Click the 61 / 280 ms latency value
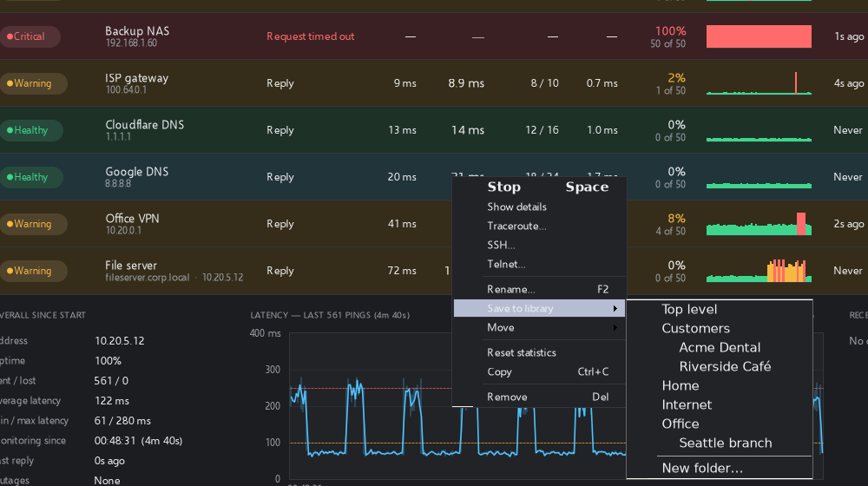 tap(122, 421)
